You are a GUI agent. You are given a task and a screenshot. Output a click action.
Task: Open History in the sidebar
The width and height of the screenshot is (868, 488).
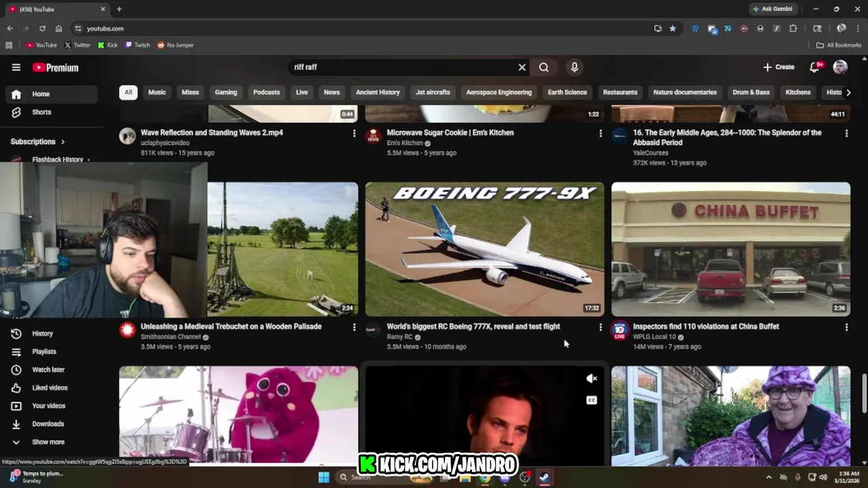click(x=52, y=333)
